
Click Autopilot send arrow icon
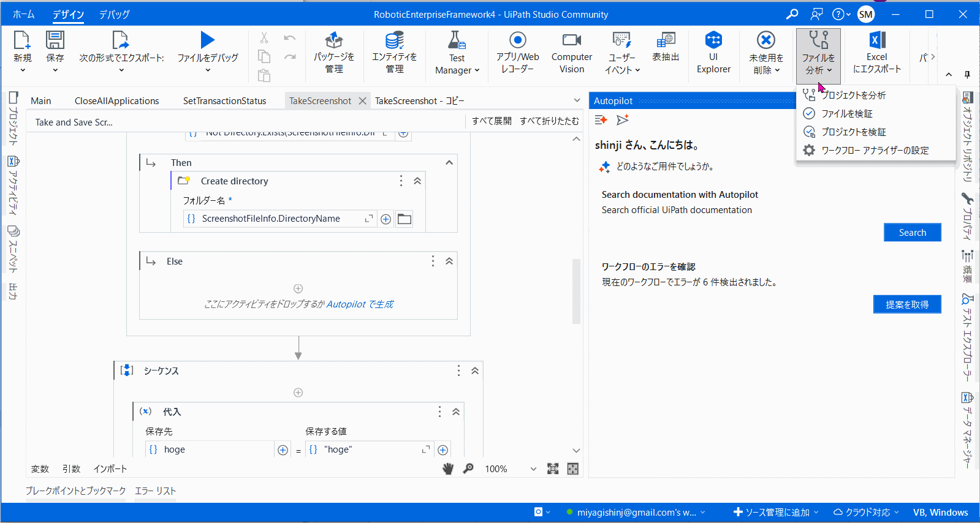coord(623,120)
